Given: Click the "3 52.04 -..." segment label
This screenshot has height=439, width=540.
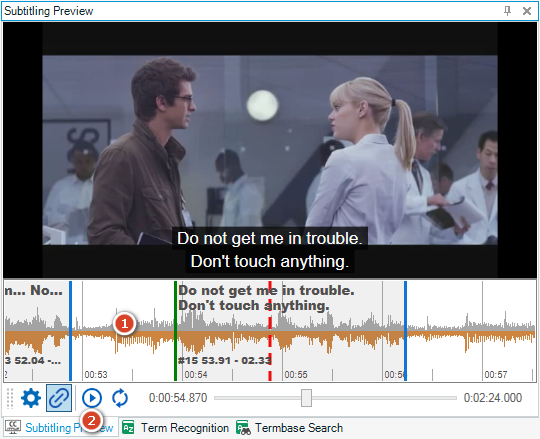Looking at the screenshot, I should (x=33, y=360).
